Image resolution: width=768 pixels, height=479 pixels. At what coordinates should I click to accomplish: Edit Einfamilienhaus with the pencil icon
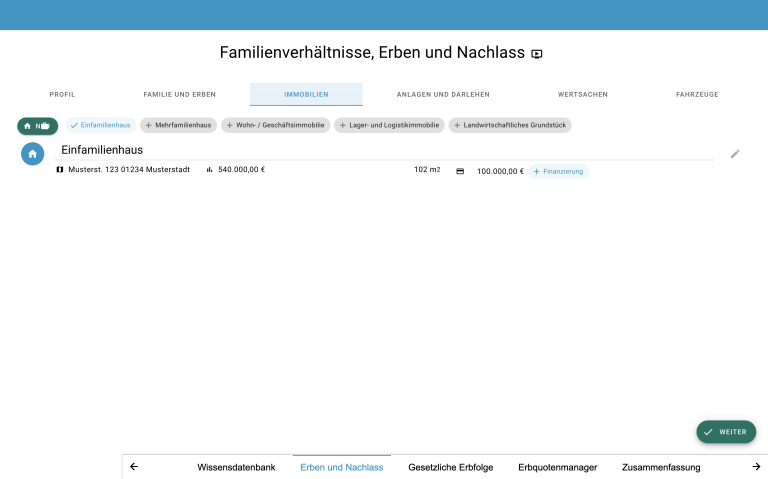pos(735,154)
